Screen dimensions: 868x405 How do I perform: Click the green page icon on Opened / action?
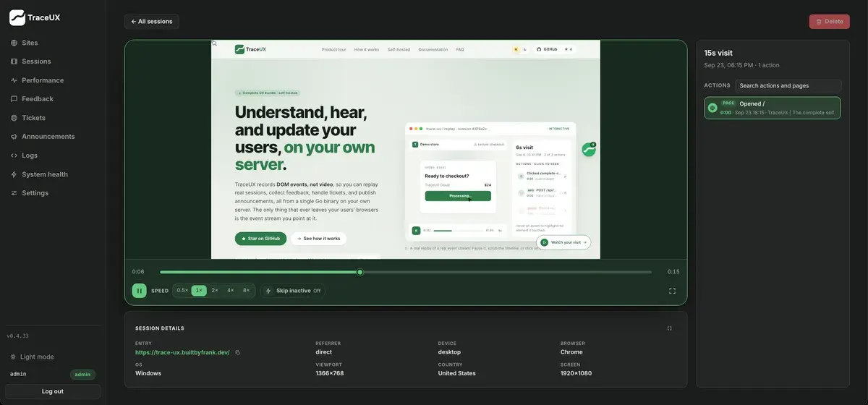coord(712,108)
